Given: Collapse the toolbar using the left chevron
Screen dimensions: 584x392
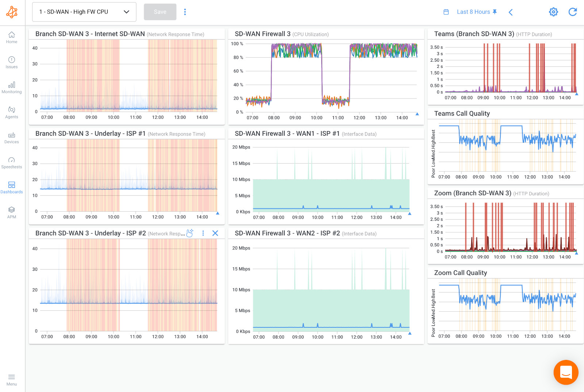Looking at the screenshot, I should pyautogui.click(x=511, y=12).
